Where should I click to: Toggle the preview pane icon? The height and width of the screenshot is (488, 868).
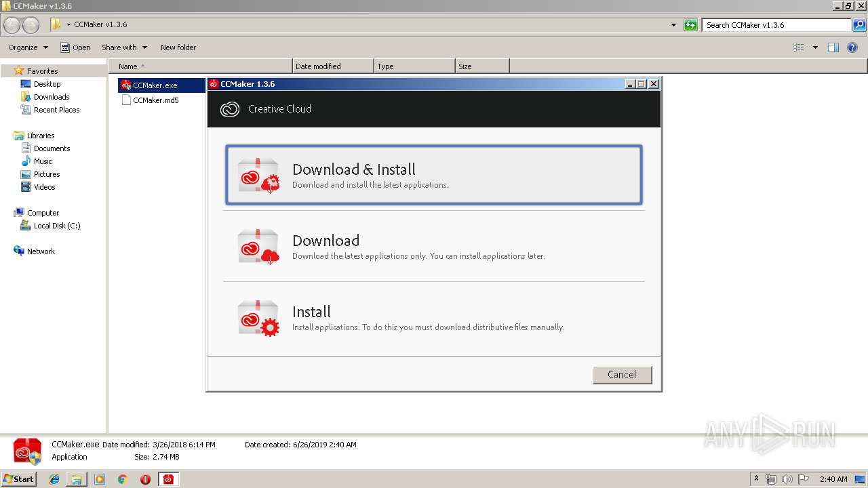click(x=833, y=47)
